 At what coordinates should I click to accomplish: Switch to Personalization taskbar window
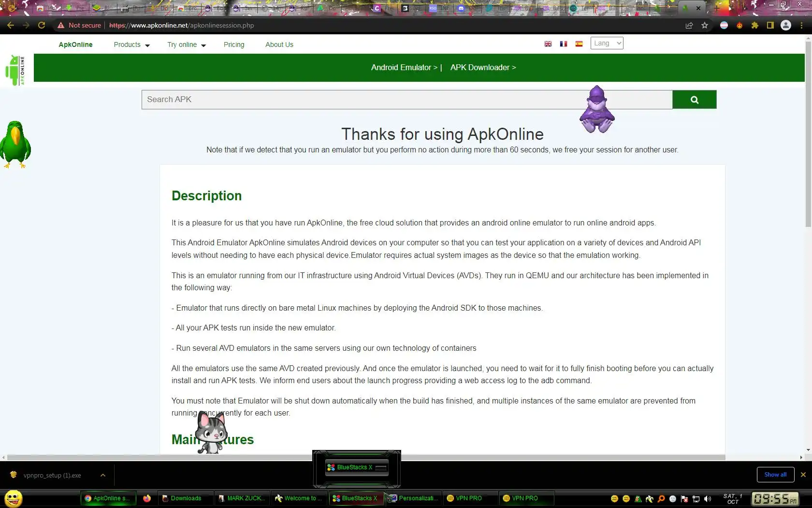point(414,498)
